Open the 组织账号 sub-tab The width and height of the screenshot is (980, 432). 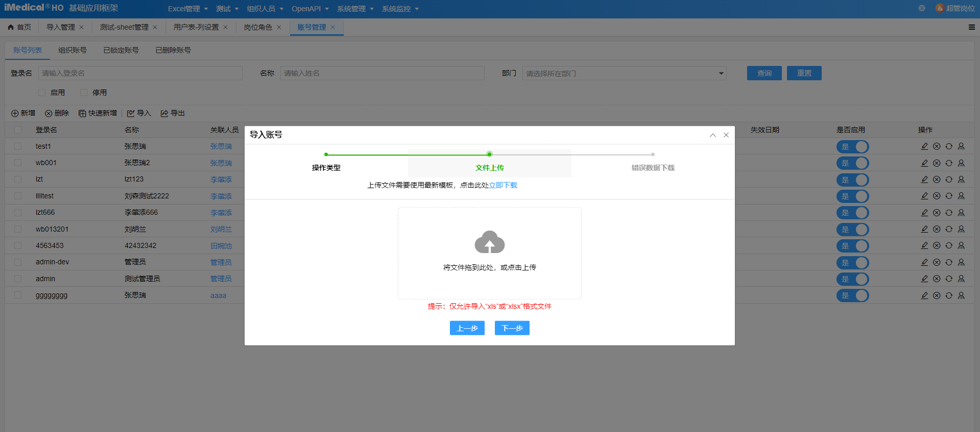click(73, 50)
